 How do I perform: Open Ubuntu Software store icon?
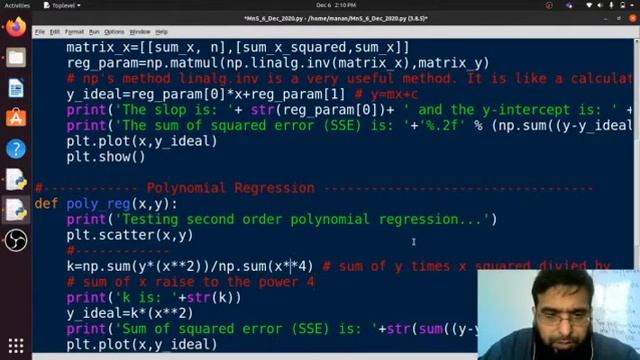click(16, 118)
